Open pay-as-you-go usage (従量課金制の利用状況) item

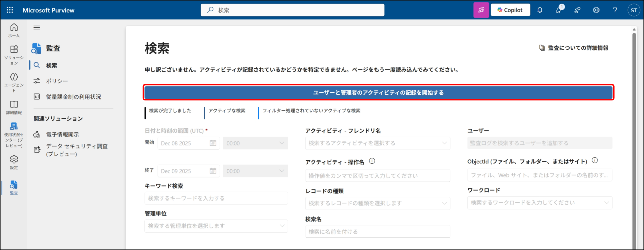coord(73,97)
